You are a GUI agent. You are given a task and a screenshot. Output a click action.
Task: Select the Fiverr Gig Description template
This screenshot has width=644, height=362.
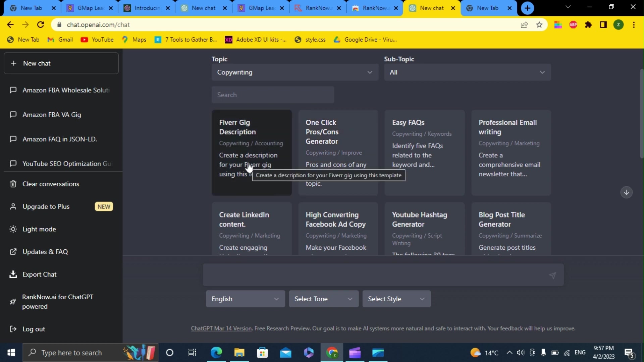click(252, 153)
